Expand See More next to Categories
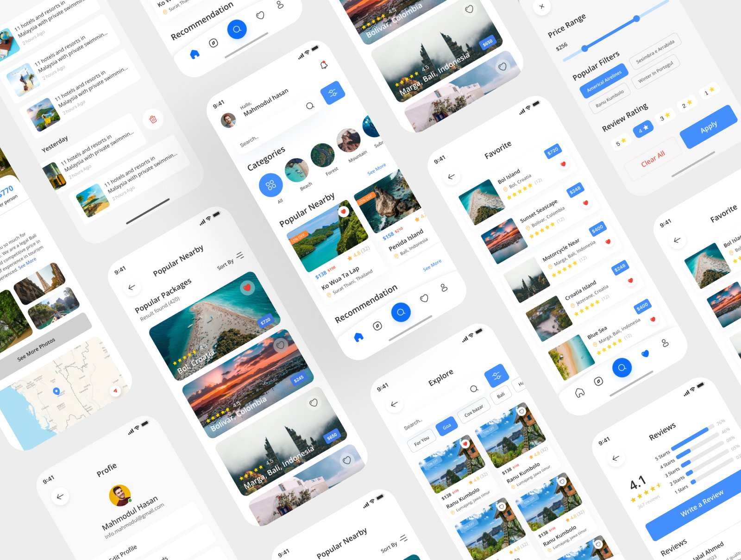Screen dimensions: 741x560 (x=377, y=169)
